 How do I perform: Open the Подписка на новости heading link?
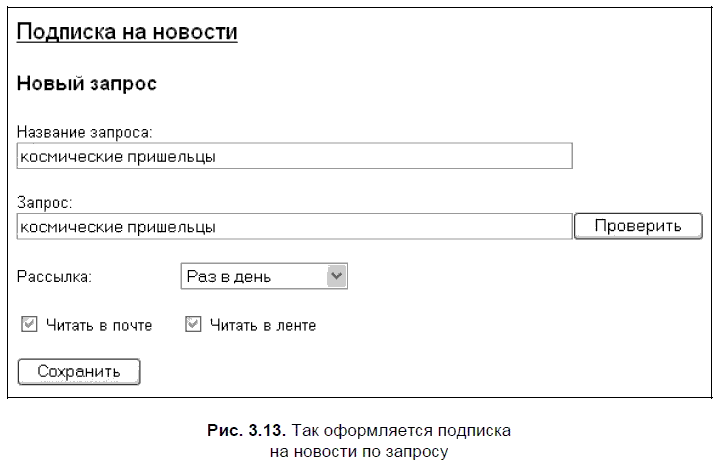(x=127, y=32)
